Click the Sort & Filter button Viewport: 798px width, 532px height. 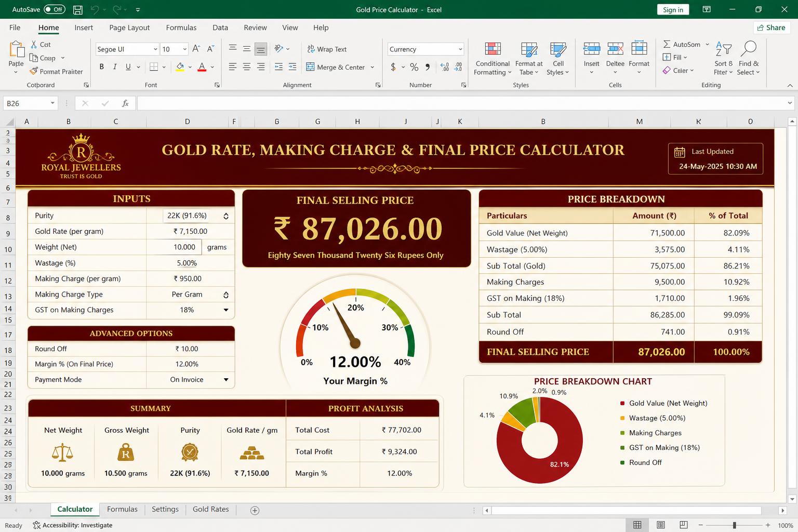(723, 58)
